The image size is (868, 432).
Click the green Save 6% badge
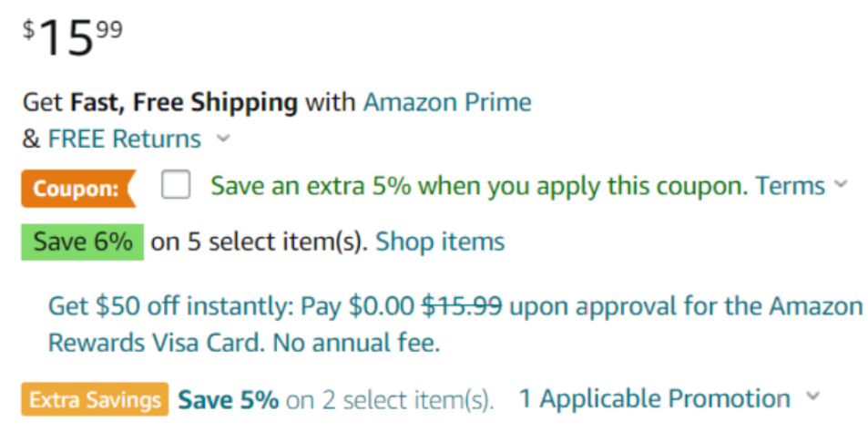coord(82,242)
